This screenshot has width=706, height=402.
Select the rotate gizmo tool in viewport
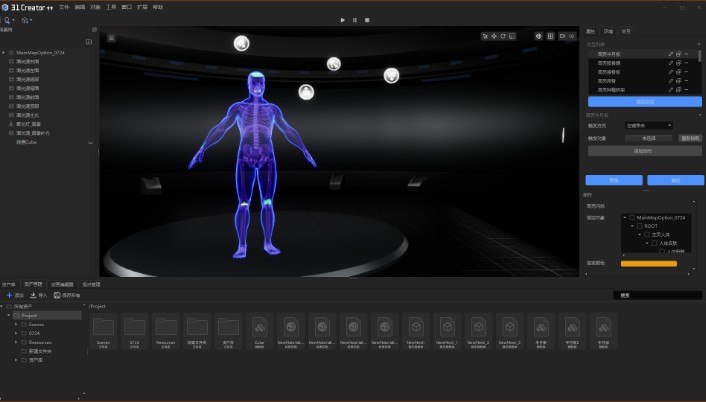(x=503, y=36)
